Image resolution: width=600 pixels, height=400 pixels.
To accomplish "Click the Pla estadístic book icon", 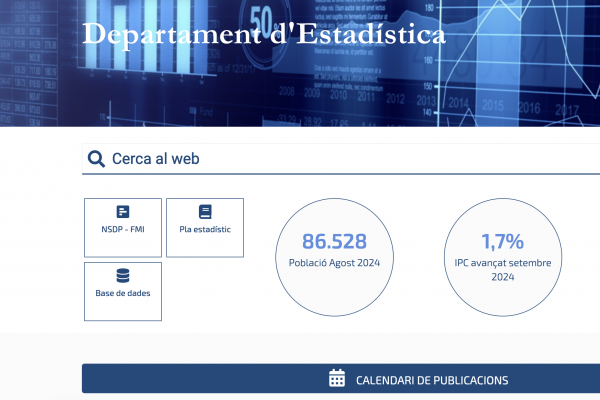I will [205, 212].
